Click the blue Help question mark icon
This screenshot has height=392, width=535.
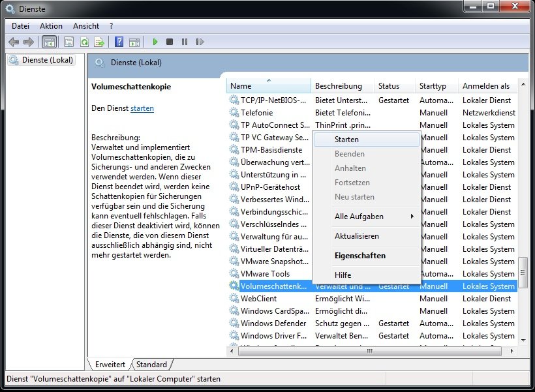[119, 42]
